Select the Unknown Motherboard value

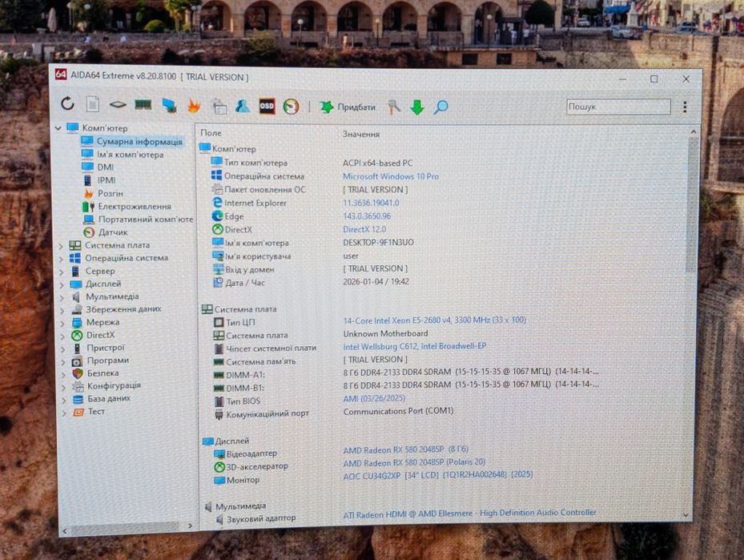(x=385, y=333)
